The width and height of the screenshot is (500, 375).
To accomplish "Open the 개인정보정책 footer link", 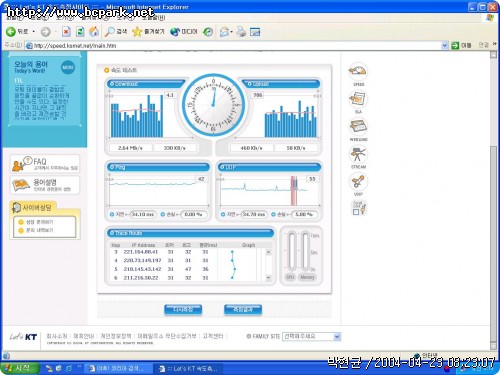I will [116, 336].
